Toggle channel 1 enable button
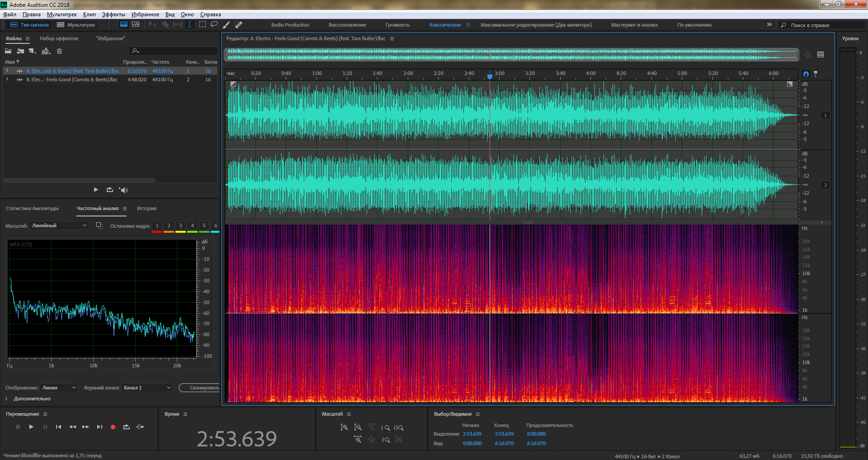This screenshot has width=868, height=460. (x=826, y=115)
